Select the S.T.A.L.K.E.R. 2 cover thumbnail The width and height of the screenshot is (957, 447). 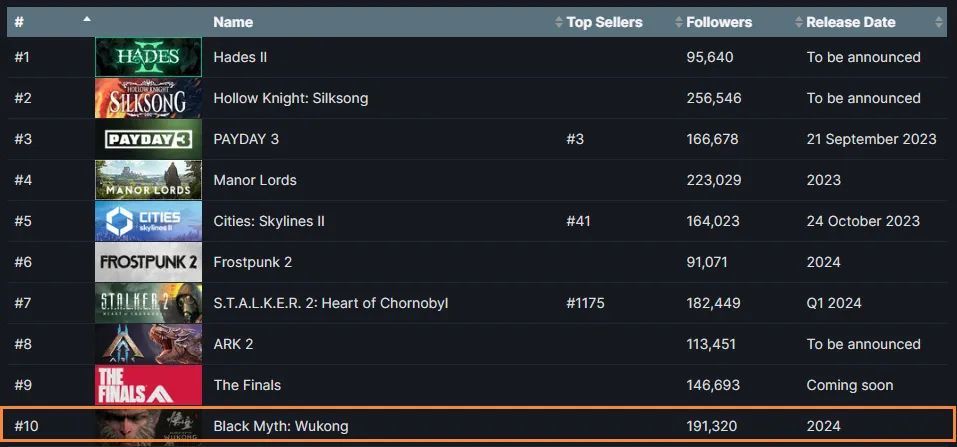[x=148, y=303]
